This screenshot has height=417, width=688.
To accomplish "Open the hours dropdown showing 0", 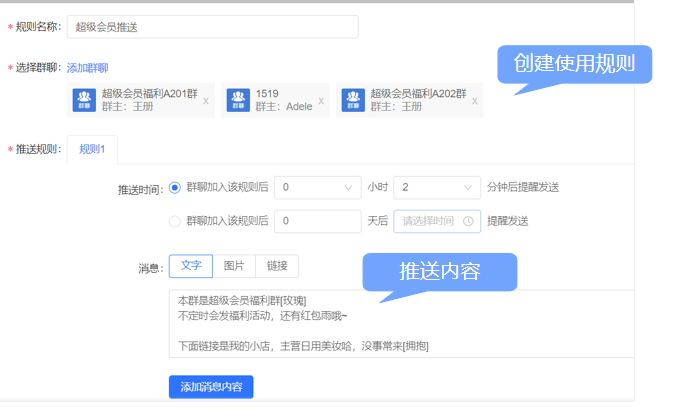I will pos(317,187).
